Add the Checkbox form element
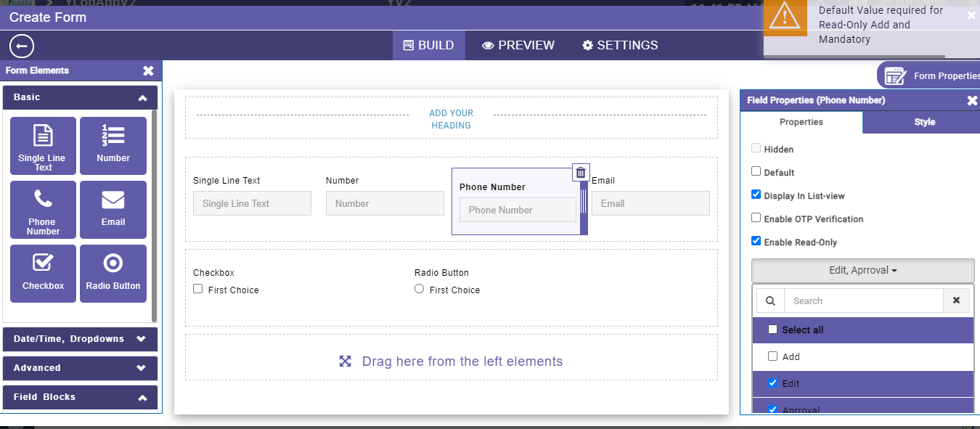This screenshot has height=429, width=980. point(43,274)
